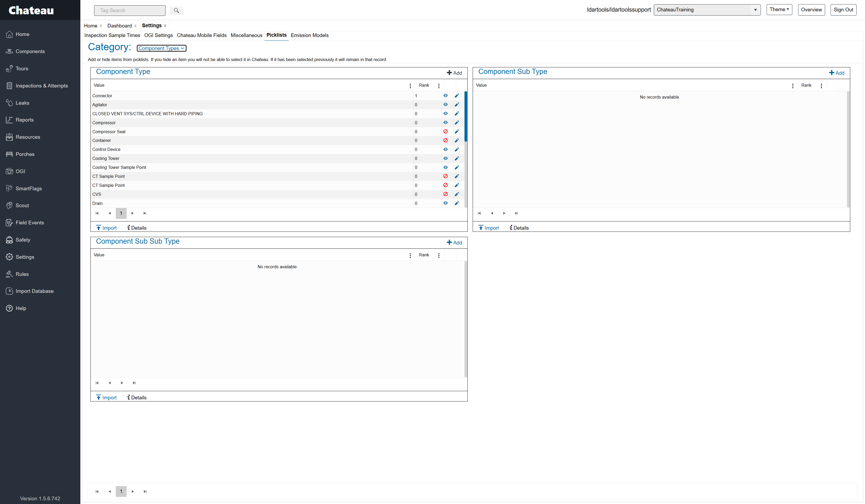The image size is (865, 504).
Task: Unhide Container via red hidden icon
Action: pyautogui.click(x=445, y=140)
